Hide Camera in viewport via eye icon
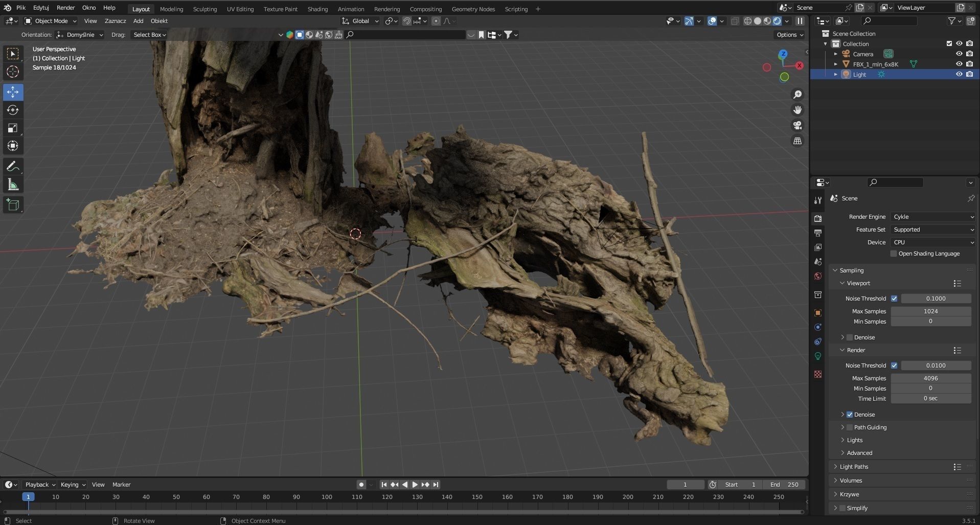The width and height of the screenshot is (980, 525). coord(959,54)
